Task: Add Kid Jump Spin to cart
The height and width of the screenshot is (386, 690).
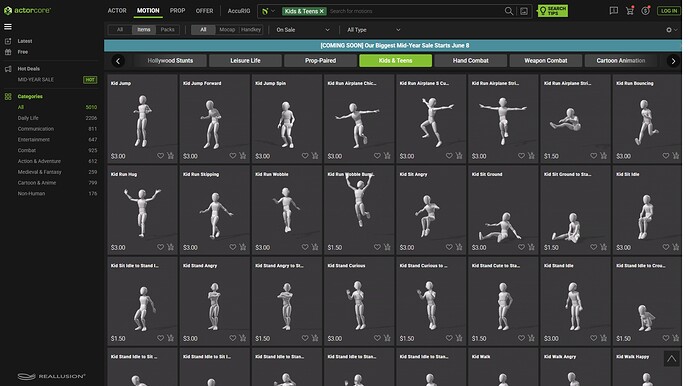Action: 315,155
